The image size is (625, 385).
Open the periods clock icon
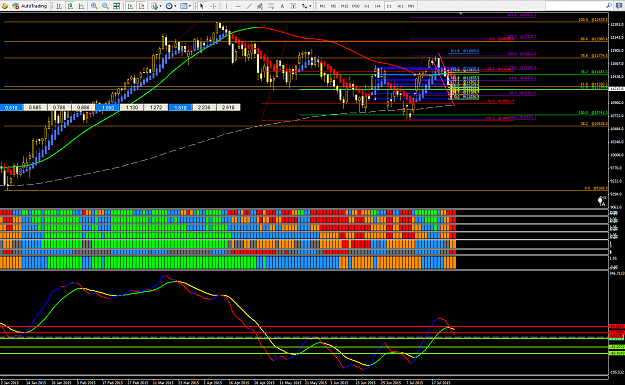(169, 6)
